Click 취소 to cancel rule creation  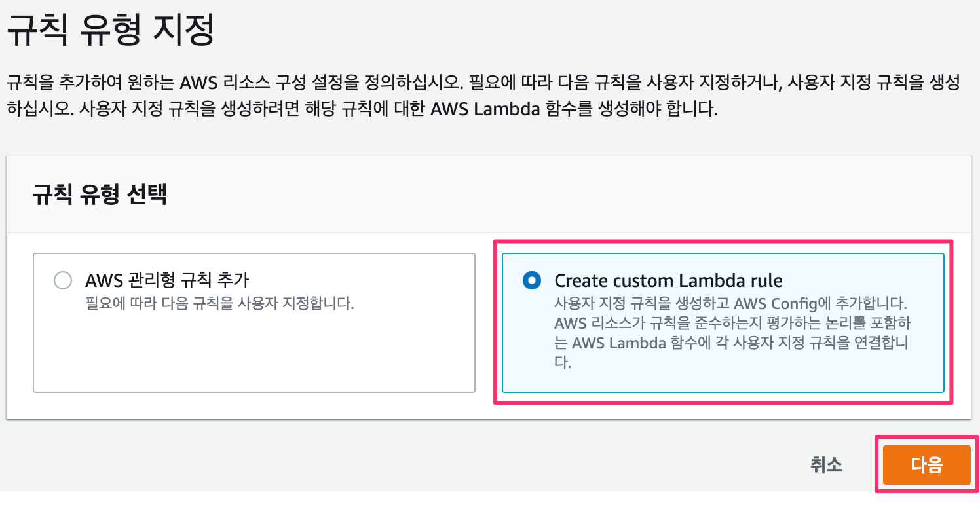tap(825, 465)
